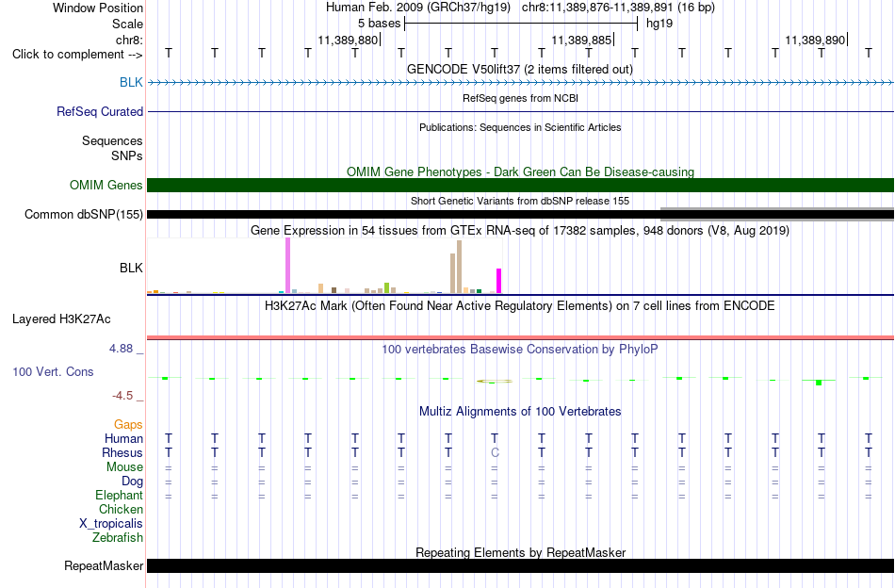Viewport: 895px width, 588px height.
Task: Click the BLK gene intron arrow line
Action: 520,83
